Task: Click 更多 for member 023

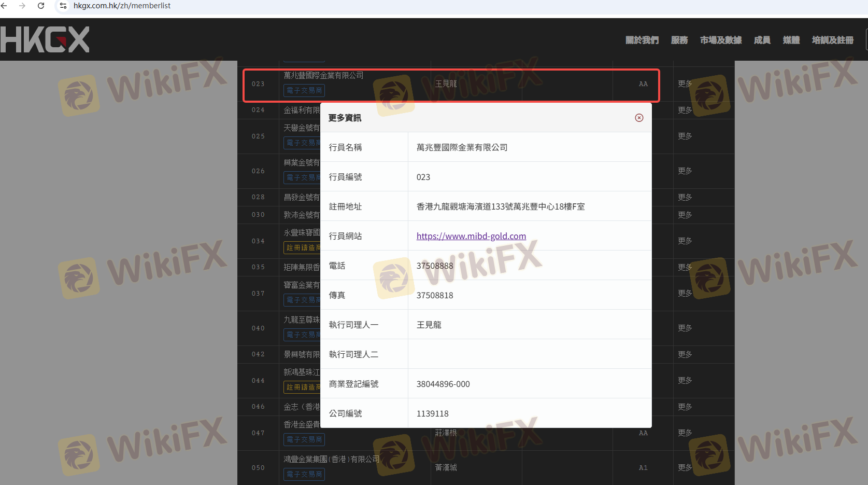Action: pyautogui.click(x=685, y=84)
